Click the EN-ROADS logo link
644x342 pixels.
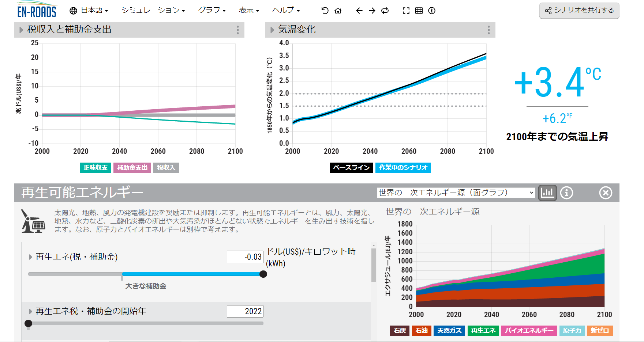click(37, 10)
